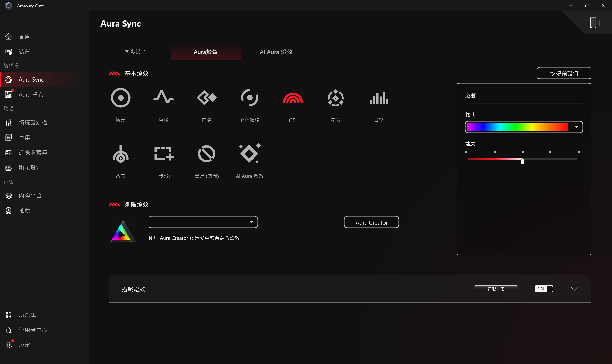612x364 pixels.
Task: Select the 恆亮 static lighting effect icon
Action: 121,98
